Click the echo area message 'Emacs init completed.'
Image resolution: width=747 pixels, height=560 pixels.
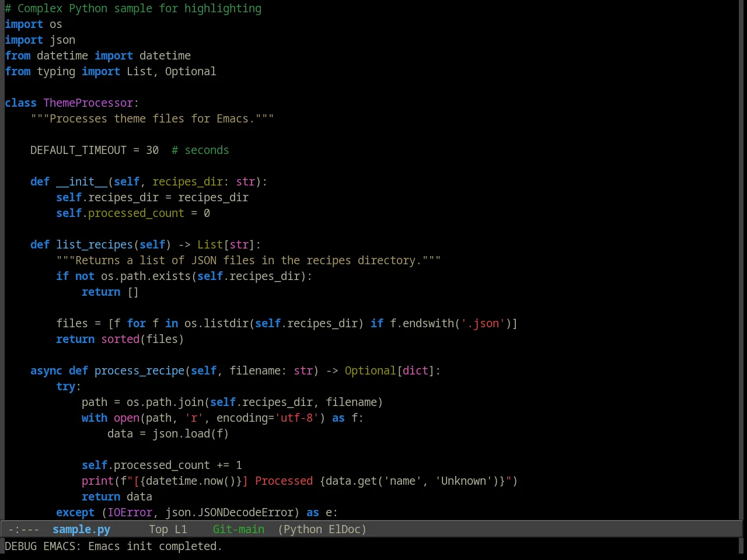(155, 546)
